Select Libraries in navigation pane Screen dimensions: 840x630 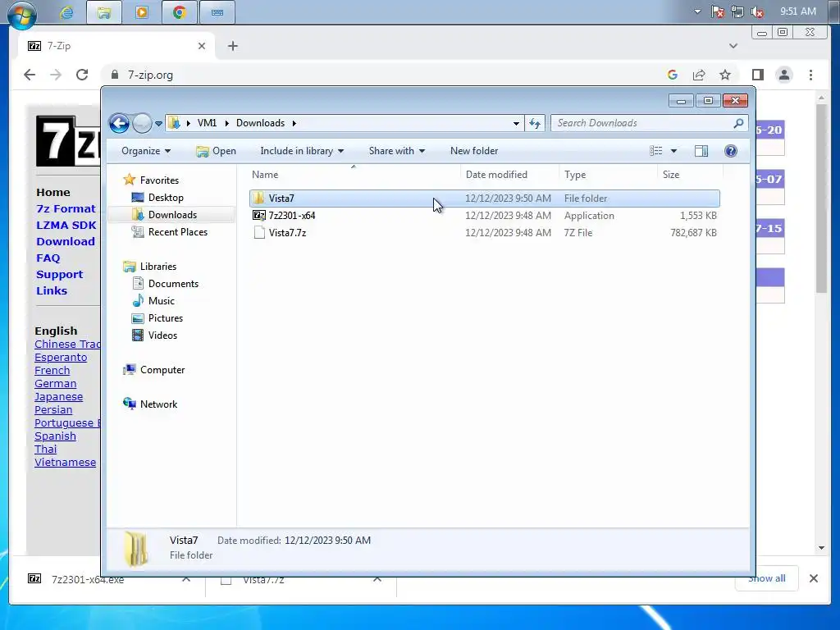point(158,267)
